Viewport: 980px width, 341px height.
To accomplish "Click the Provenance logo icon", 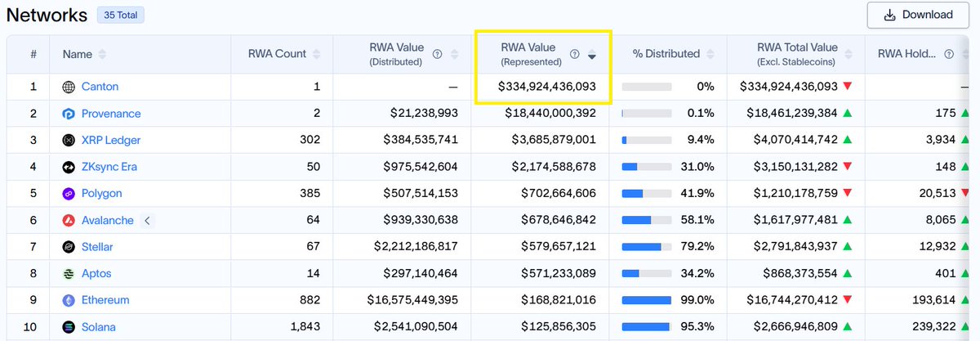I will click(x=69, y=114).
